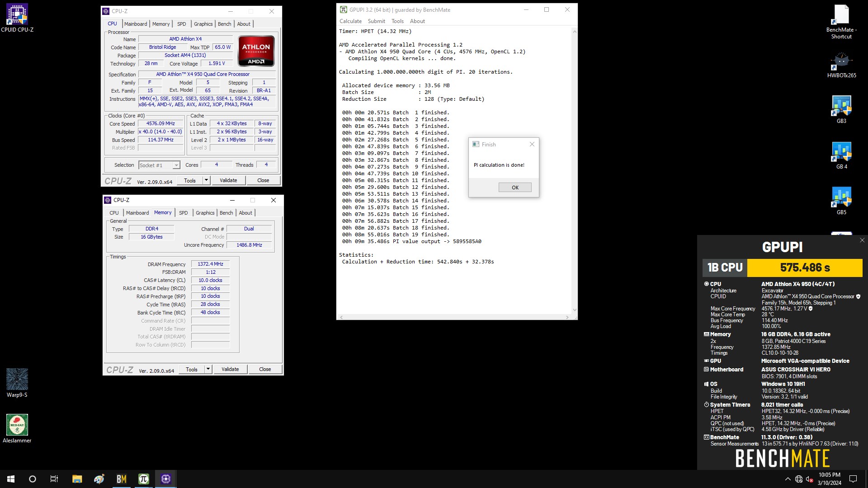
Task: Switch to Graphics tab in top CPU-Z
Action: (x=203, y=24)
